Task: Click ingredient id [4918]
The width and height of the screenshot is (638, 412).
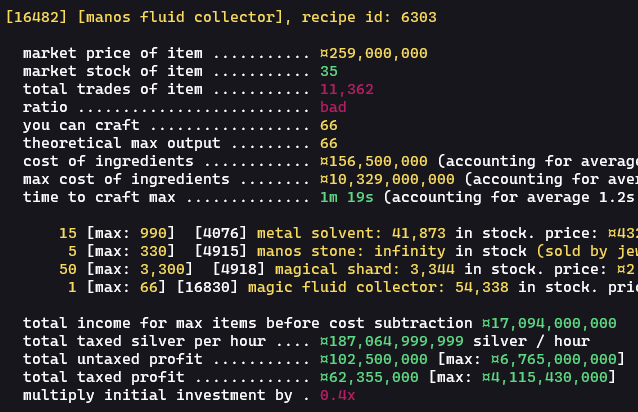Action: click(238, 269)
